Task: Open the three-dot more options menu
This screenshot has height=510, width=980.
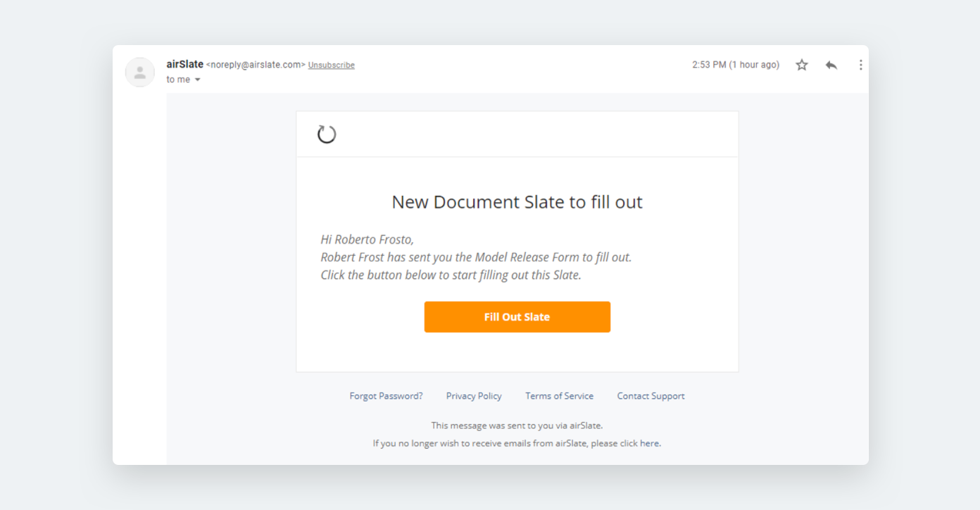Action: point(860,65)
